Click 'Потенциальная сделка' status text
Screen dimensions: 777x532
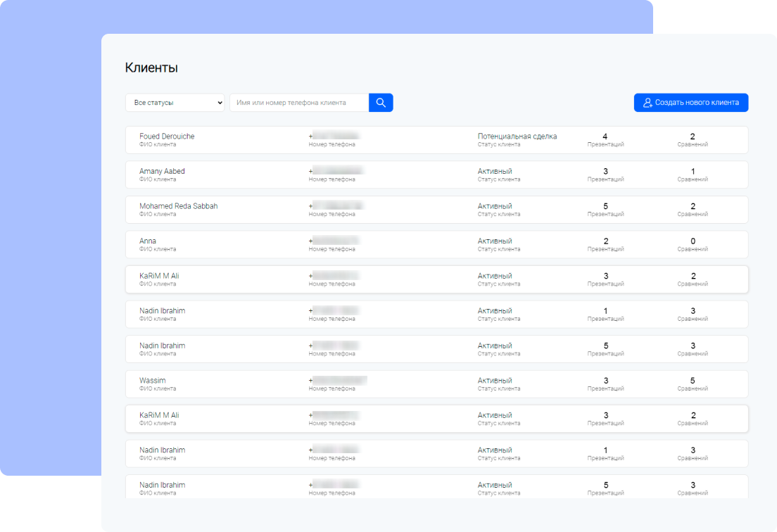[517, 137]
